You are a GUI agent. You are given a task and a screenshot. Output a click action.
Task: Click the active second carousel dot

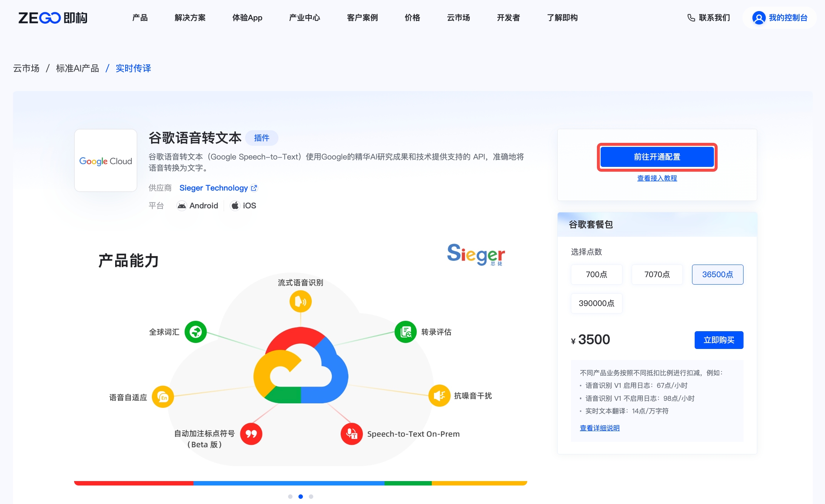coord(301,497)
